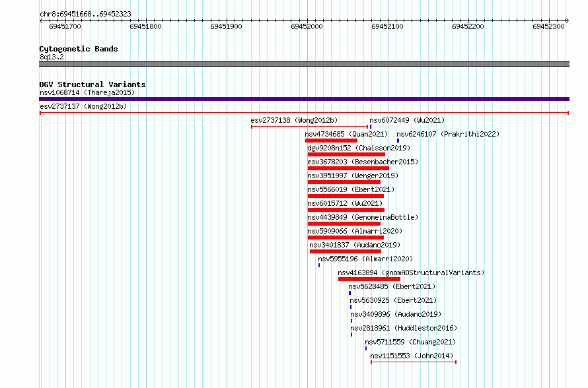
Task: Select the purple nsv1068714 variant bar
Action: click(x=304, y=99)
